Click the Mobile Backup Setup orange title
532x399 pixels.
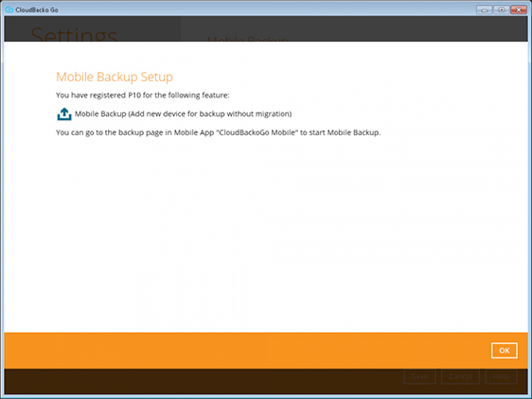coord(115,77)
